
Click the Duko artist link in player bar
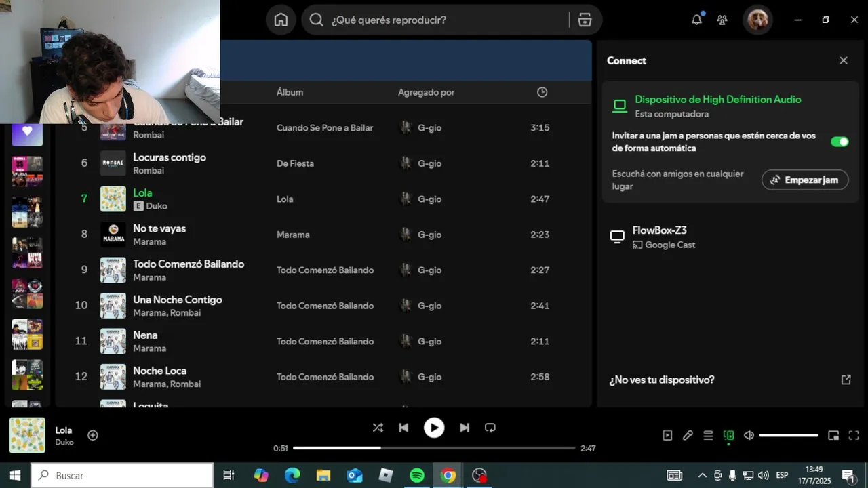(x=64, y=442)
